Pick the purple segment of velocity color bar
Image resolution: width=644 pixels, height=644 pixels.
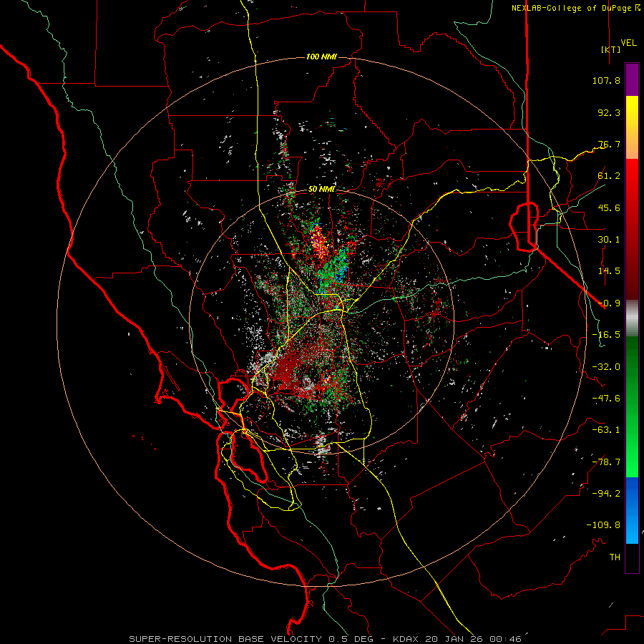click(632, 80)
